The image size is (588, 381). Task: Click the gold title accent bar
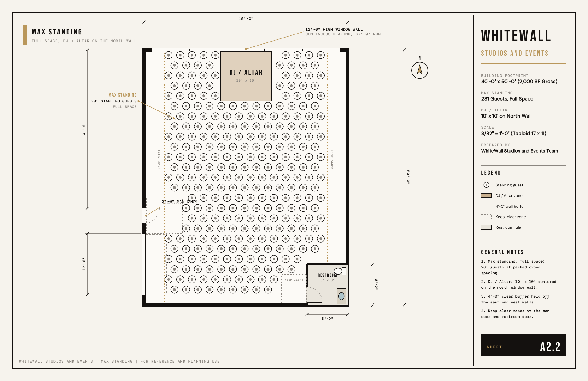pyautogui.click(x=25, y=35)
